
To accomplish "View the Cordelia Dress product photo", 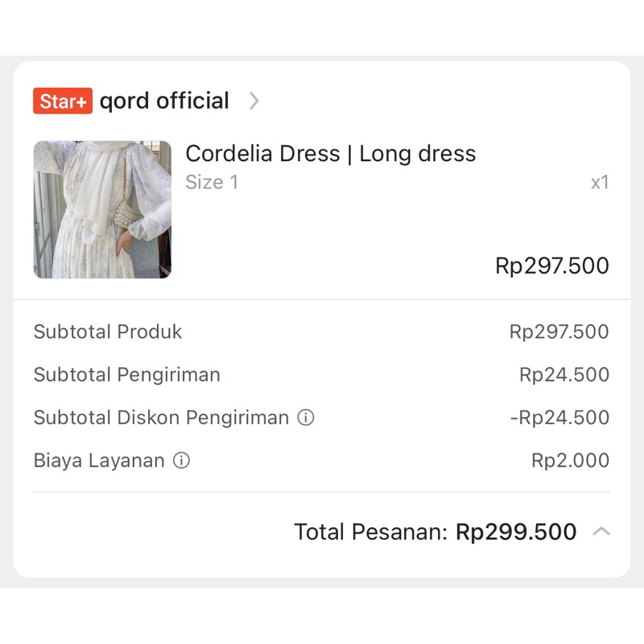I will tap(102, 209).
